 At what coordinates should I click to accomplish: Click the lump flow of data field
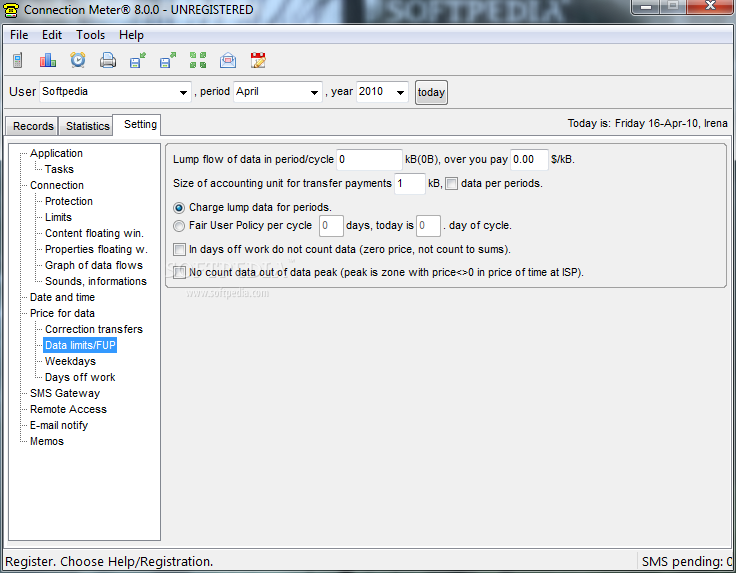(369, 160)
